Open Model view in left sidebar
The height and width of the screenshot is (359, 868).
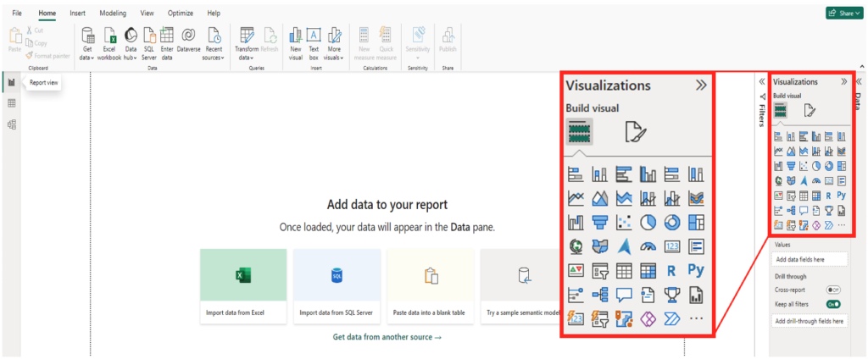pos(12,124)
